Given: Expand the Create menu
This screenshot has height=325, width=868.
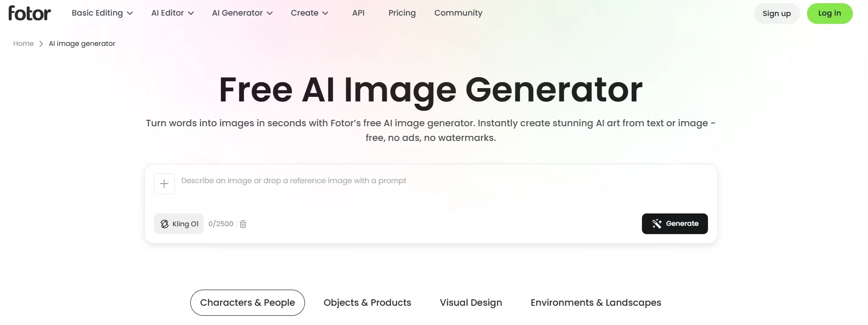Looking at the screenshot, I should (310, 13).
